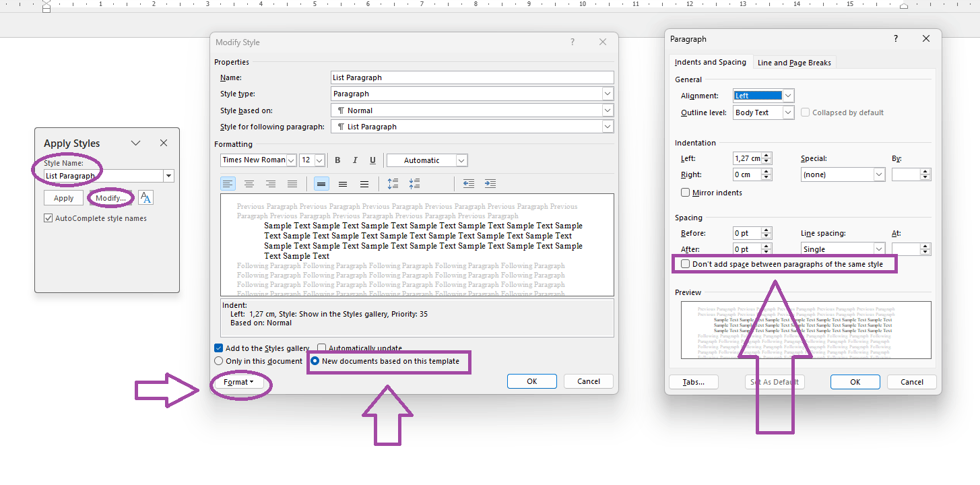Close the Paragraph dialog
The height and width of the screenshot is (485, 980).
click(927, 39)
